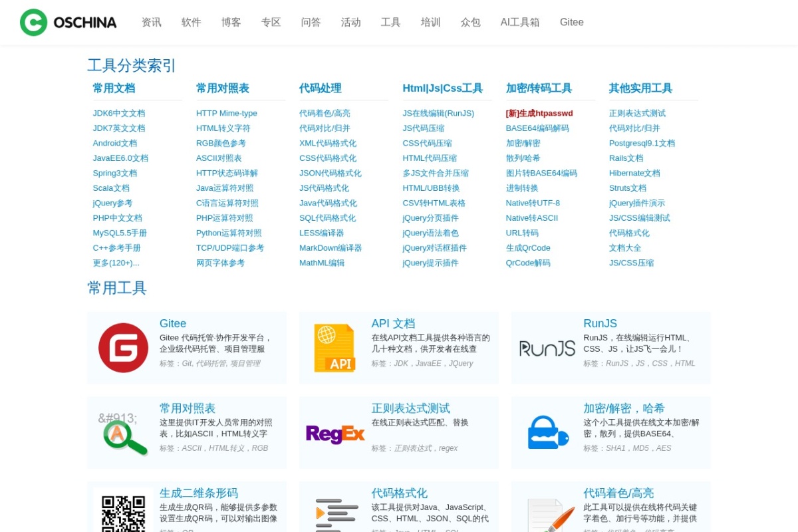798x532 pixels.
Task: Click the OSCHINA logo
Action: click(66, 22)
